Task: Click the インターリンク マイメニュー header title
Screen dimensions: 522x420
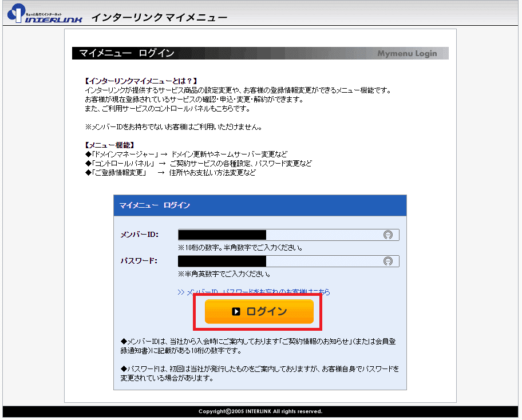Action: pyautogui.click(x=159, y=17)
